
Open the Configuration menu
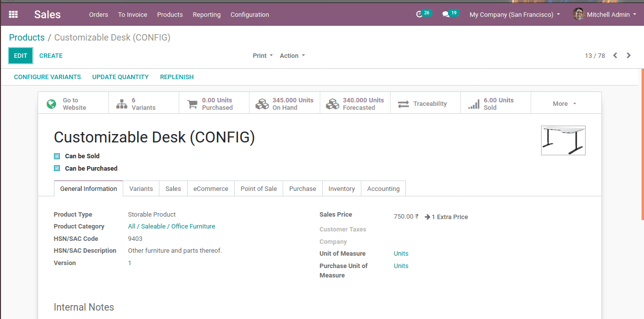[x=250, y=14]
